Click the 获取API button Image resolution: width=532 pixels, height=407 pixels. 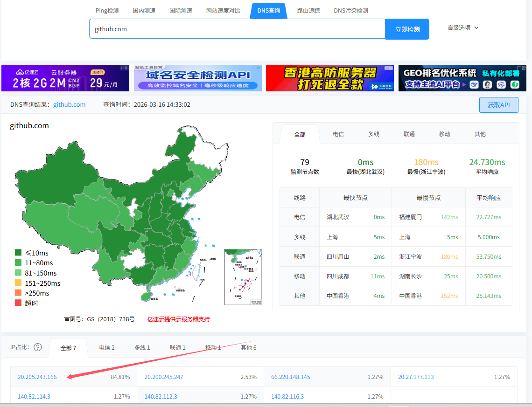point(499,105)
